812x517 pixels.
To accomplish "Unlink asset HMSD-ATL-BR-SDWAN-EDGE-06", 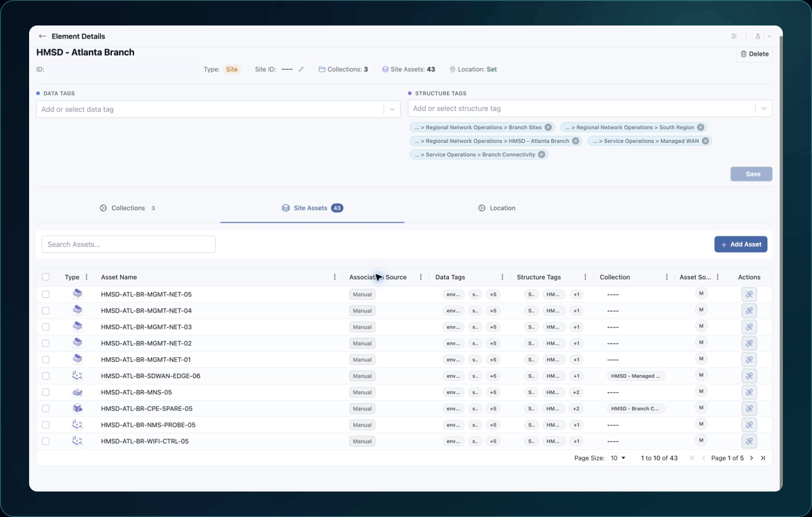I will 749,376.
